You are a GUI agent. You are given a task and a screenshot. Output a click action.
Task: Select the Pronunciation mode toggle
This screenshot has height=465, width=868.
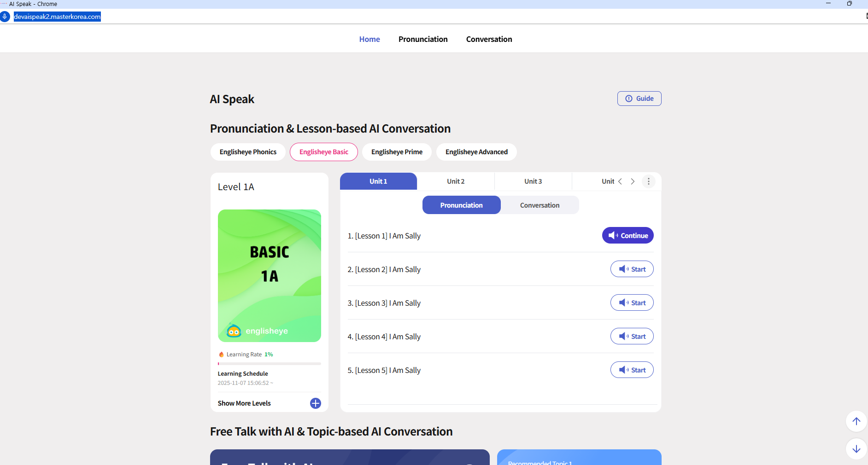point(461,205)
